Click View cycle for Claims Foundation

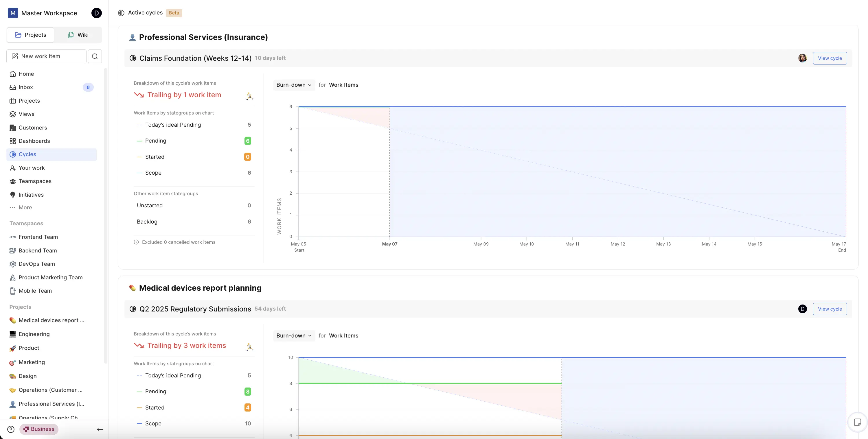click(830, 58)
